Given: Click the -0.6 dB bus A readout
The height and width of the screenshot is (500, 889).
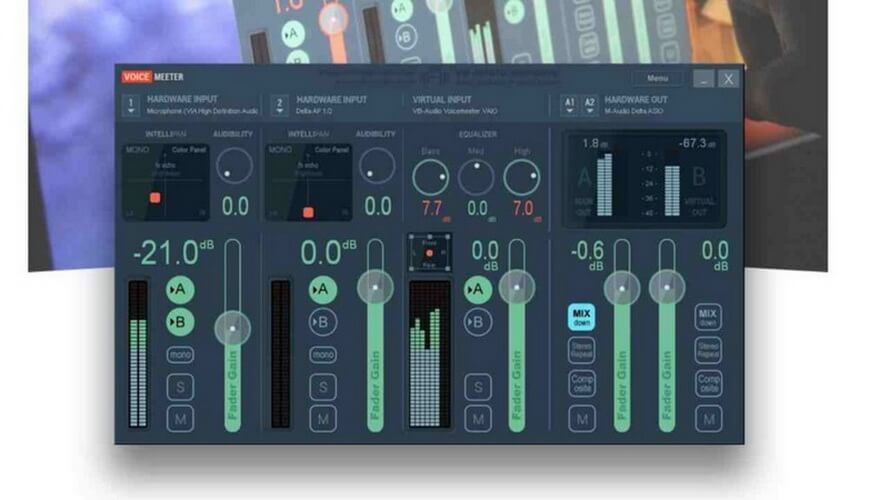Looking at the screenshot, I should pos(587,254).
